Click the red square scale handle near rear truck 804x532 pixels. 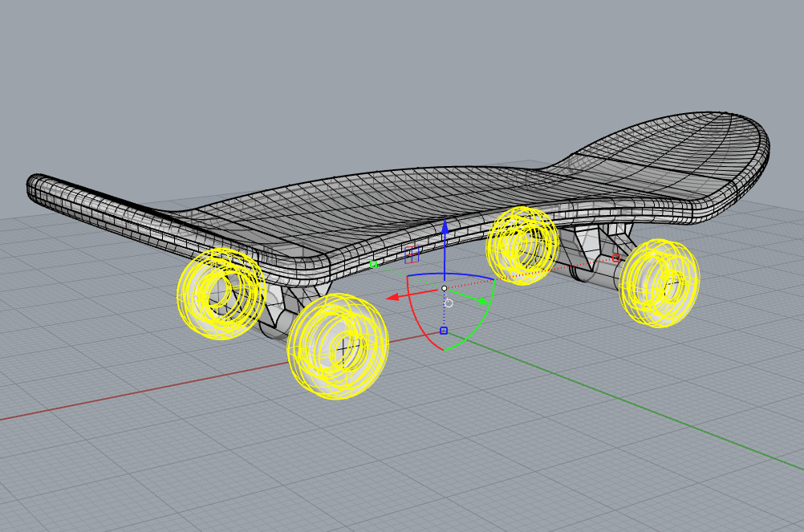pyautogui.click(x=616, y=258)
